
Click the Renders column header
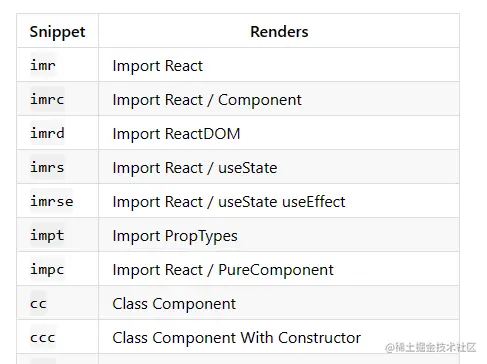[279, 32]
